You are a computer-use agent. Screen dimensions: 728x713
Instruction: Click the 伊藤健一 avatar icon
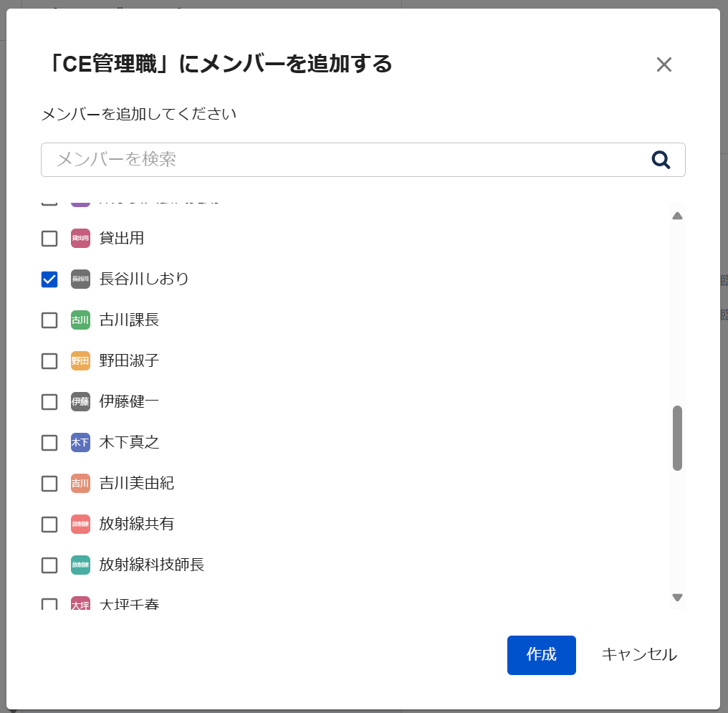[80, 402]
